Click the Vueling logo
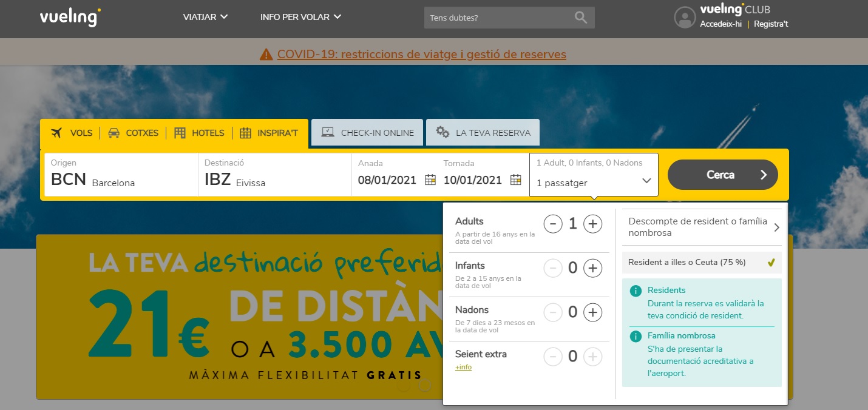868x410 pixels. (70, 17)
